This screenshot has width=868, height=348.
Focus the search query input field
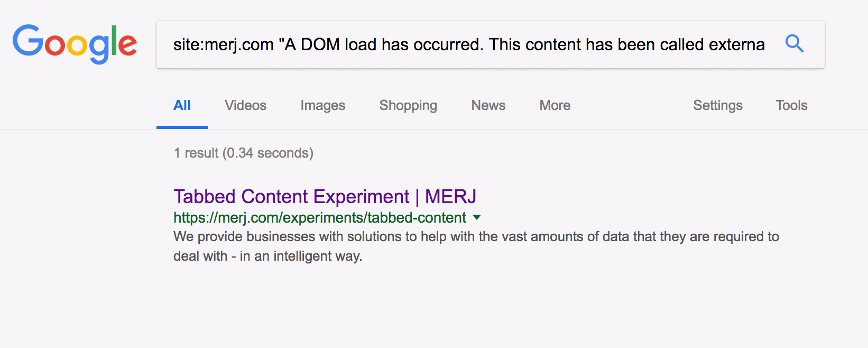pyautogui.click(x=468, y=44)
